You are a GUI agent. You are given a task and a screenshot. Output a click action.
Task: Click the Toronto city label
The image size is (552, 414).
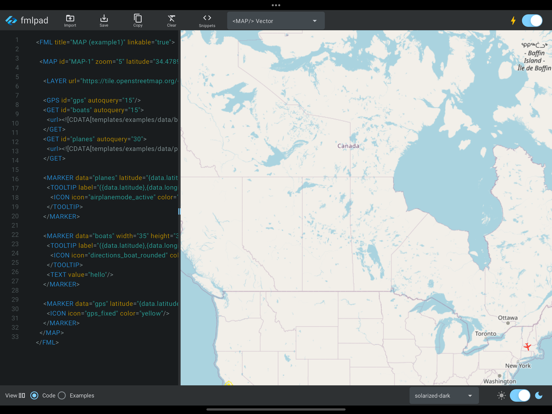(x=485, y=333)
